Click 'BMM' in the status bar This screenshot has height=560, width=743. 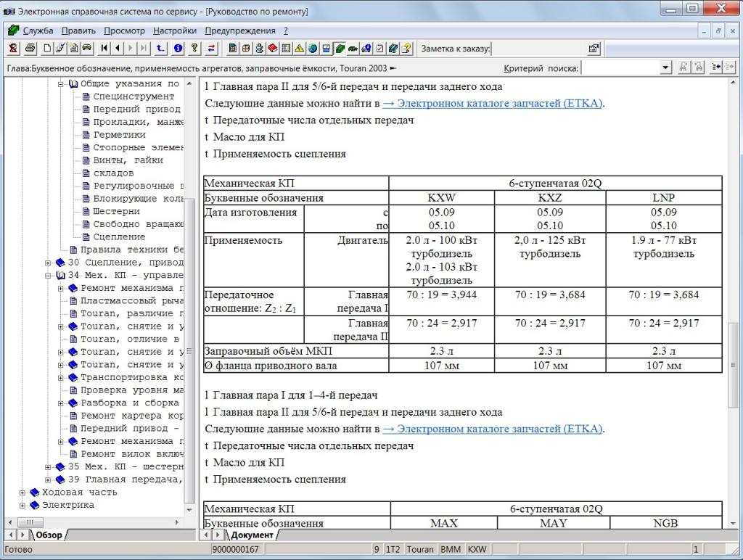pyautogui.click(x=450, y=550)
